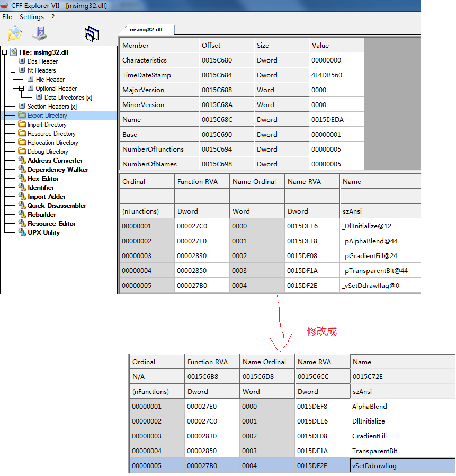Open the File menu
The width and height of the screenshot is (456, 476).
point(7,16)
